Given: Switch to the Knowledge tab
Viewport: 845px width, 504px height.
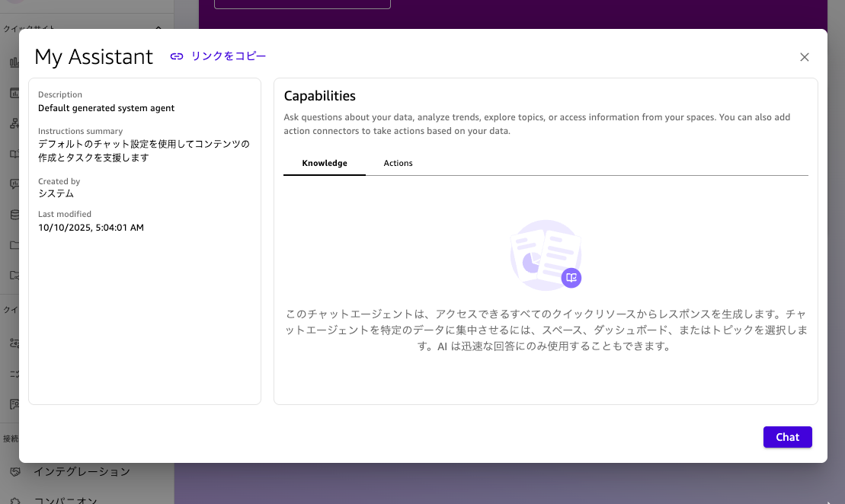Looking at the screenshot, I should point(325,163).
